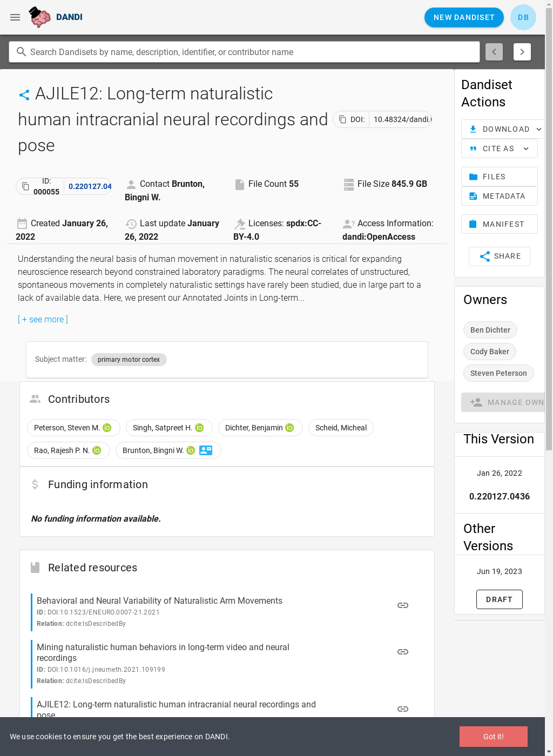Click the link icon for Behavioral and Neural Variability
This screenshot has width=553, height=756.
click(x=403, y=605)
